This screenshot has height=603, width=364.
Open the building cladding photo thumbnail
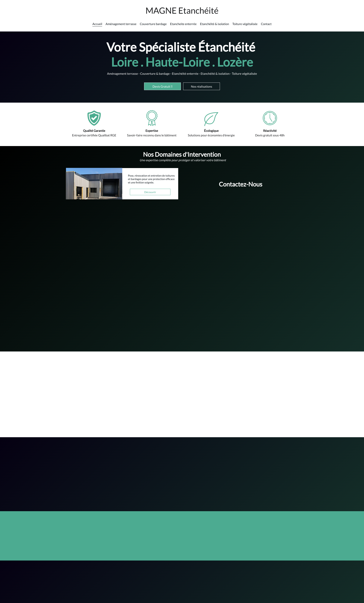(x=94, y=184)
